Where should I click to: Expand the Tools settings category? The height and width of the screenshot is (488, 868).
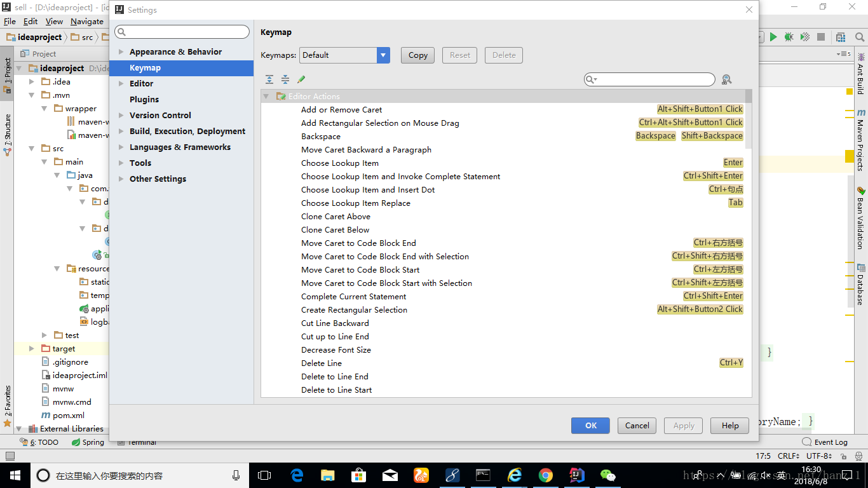121,163
